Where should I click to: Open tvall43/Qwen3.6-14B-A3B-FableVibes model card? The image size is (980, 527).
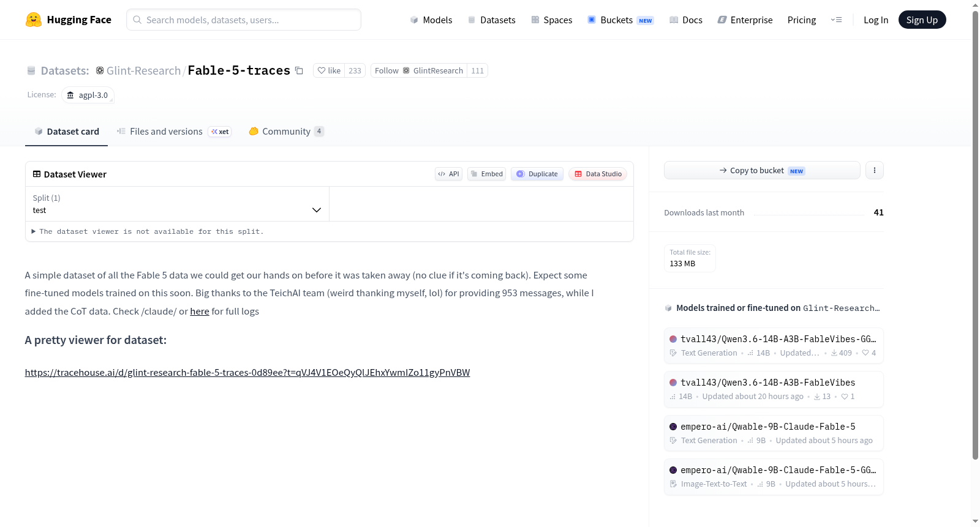(x=774, y=389)
